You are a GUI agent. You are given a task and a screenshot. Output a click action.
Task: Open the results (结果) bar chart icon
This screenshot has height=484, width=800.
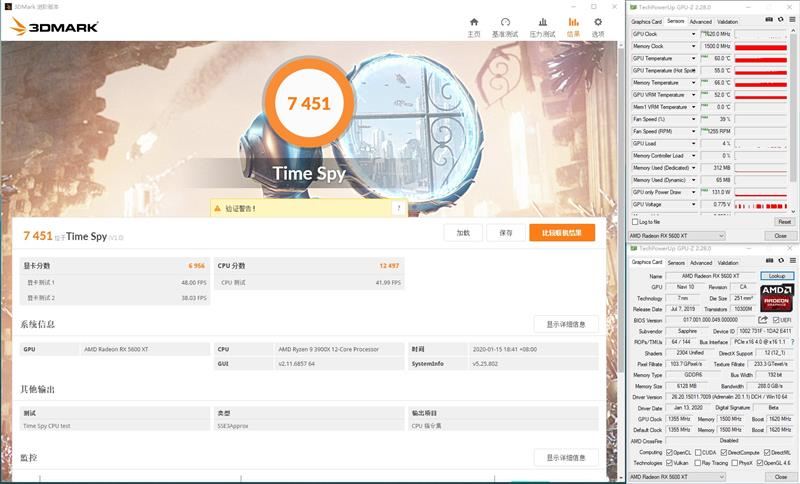pyautogui.click(x=573, y=22)
